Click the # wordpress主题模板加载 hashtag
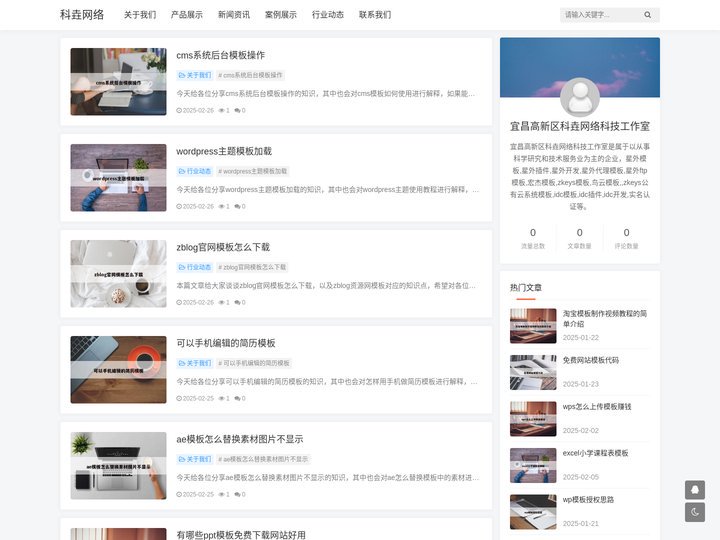Image resolution: width=720 pixels, height=540 pixels. click(x=253, y=171)
